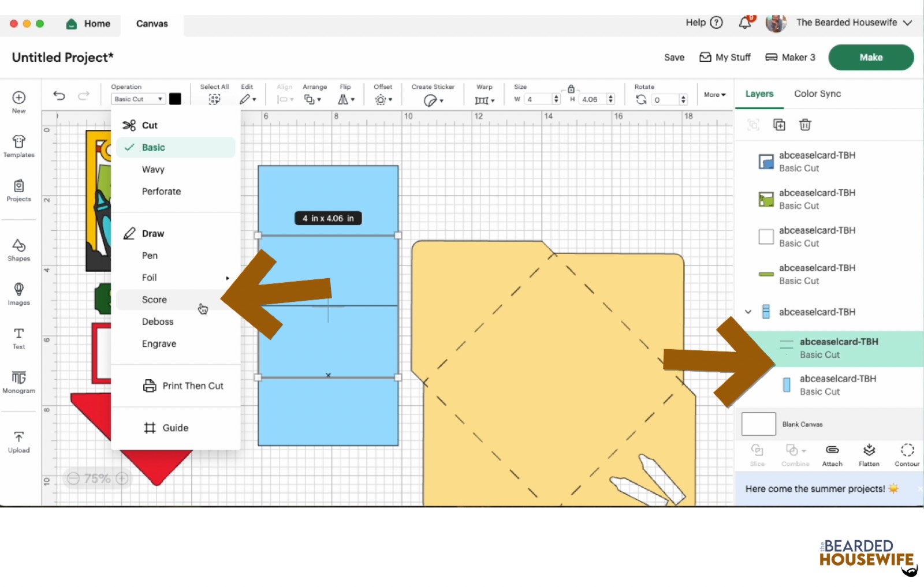This screenshot has height=587, width=924.
Task: Select the Text tool
Action: pos(18,338)
